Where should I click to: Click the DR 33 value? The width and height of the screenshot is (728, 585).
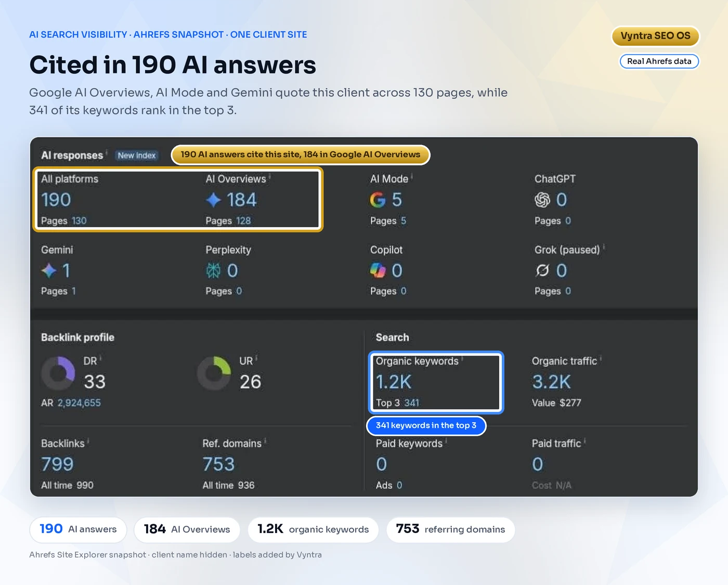point(95,382)
